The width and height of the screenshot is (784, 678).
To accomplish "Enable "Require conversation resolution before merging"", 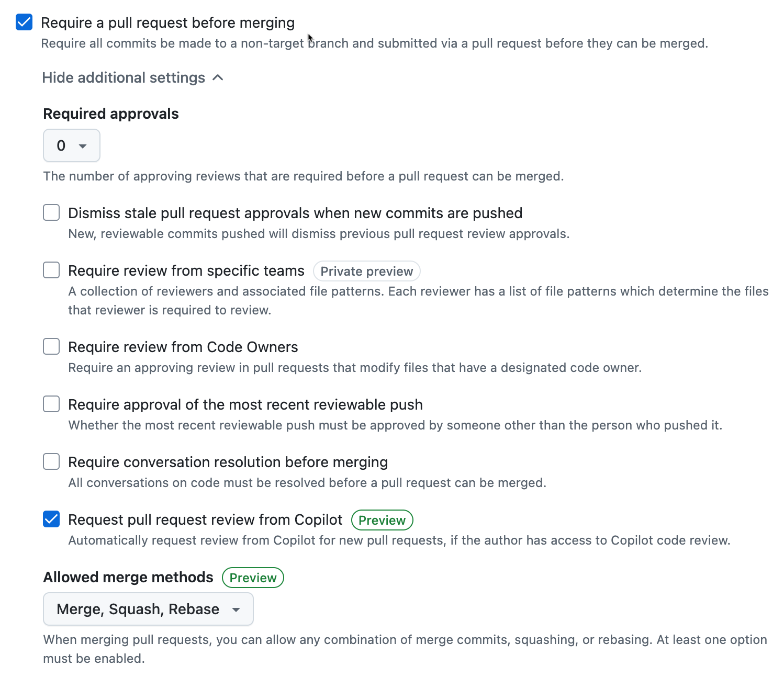I will 51,461.
